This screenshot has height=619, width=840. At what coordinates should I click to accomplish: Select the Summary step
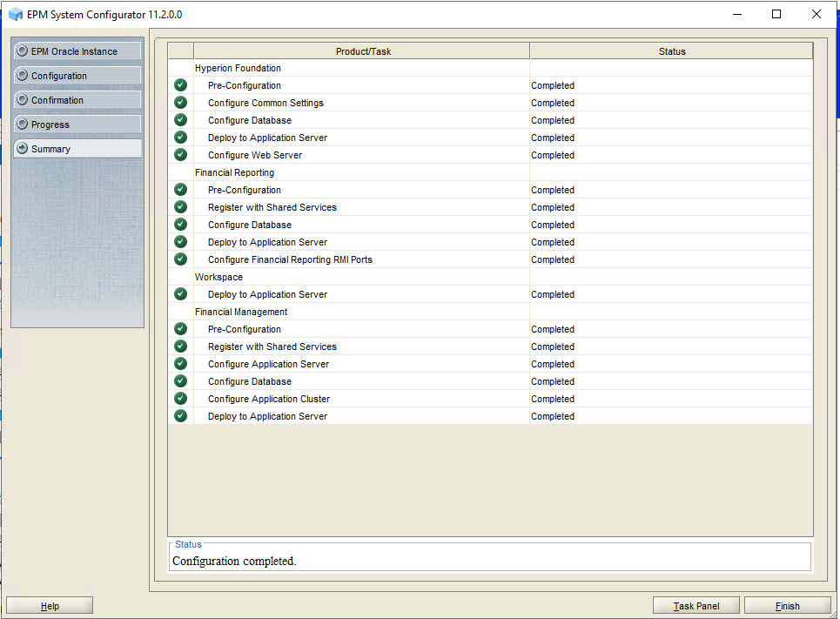click(x=77, y=149)
